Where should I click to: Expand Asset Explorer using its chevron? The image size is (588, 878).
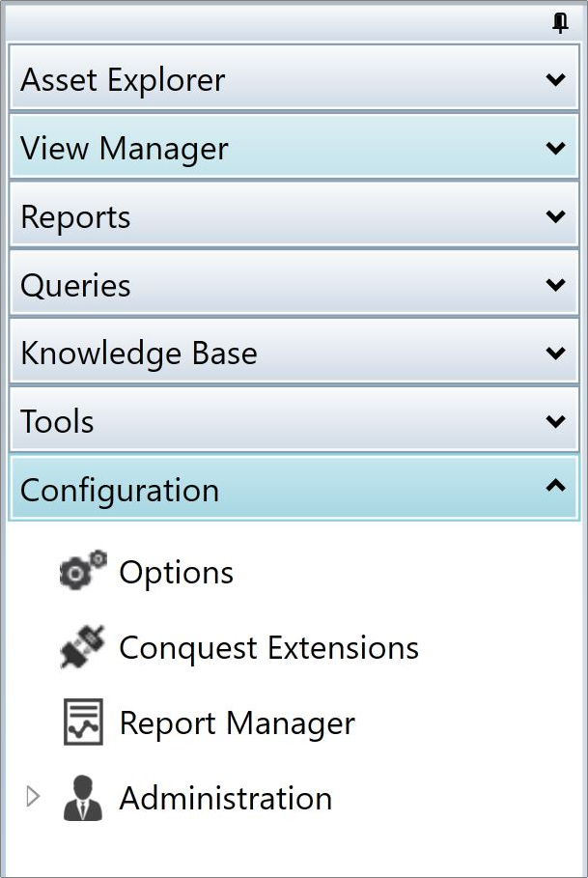(555, 79)
